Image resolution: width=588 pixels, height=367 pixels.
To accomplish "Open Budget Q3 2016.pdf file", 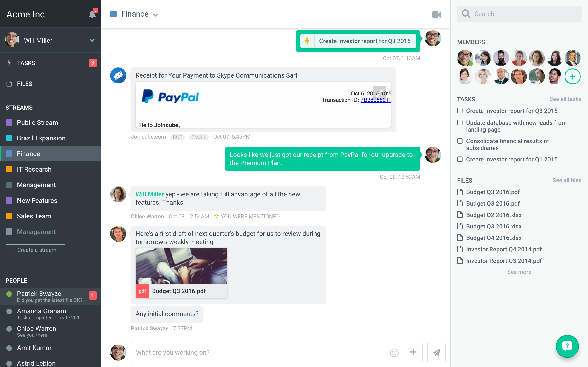I will click(x=492, y=192).
